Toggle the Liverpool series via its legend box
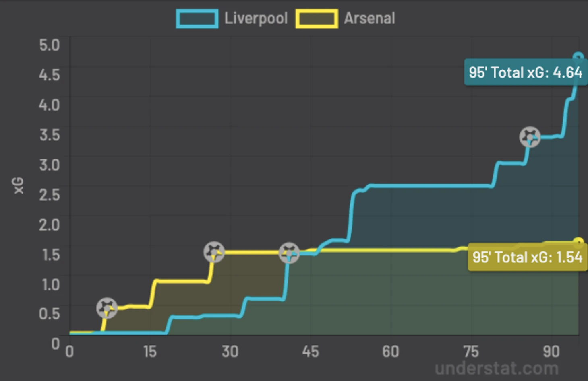Screen dimensions: 588x381 click(197, 19)
